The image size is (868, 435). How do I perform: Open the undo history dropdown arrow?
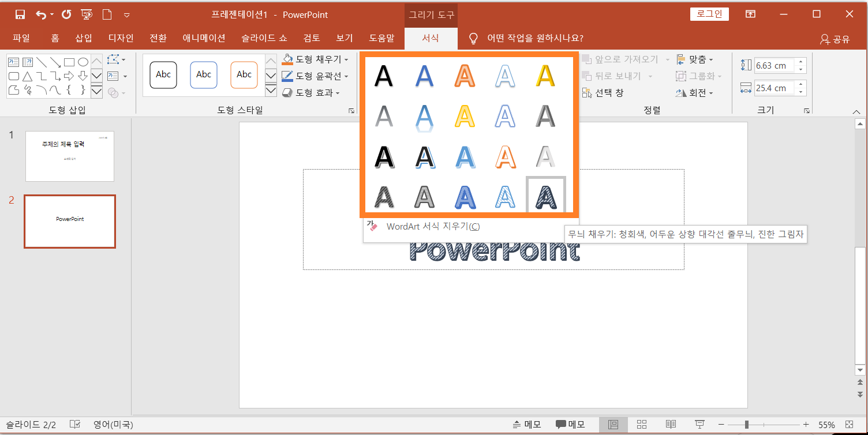[52, 14]
